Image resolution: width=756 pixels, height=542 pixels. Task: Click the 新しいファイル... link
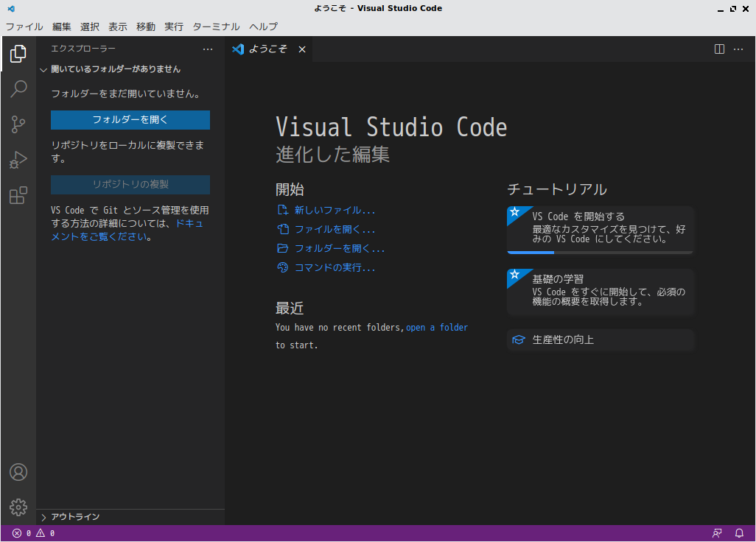pyautogui.click(x=326, y=211)
